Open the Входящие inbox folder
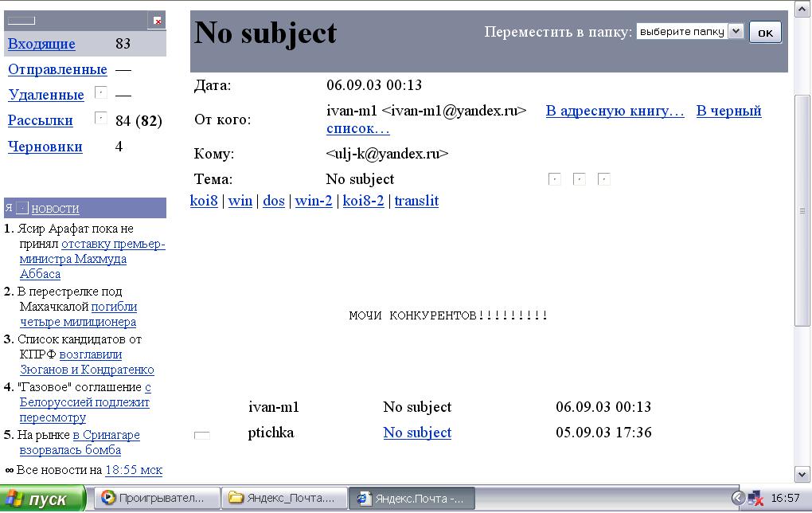812x513 pixels. click(41, 44)
